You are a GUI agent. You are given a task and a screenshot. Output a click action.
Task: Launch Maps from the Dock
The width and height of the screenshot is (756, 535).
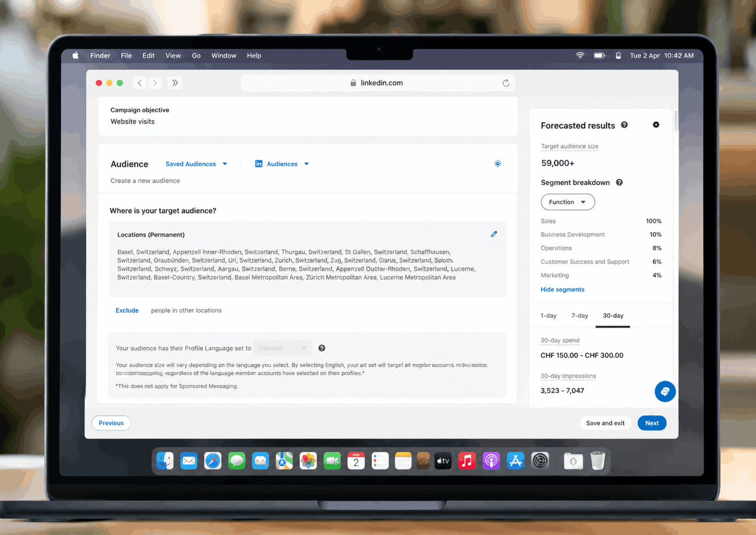[x=284, y=460]
